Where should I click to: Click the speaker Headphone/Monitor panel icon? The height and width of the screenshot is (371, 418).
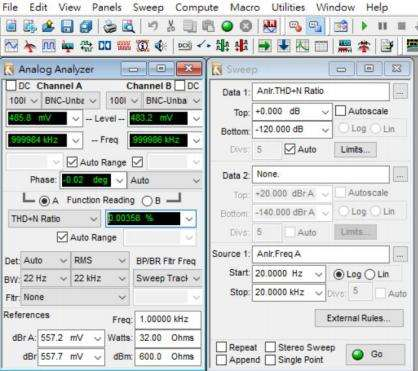161,46
